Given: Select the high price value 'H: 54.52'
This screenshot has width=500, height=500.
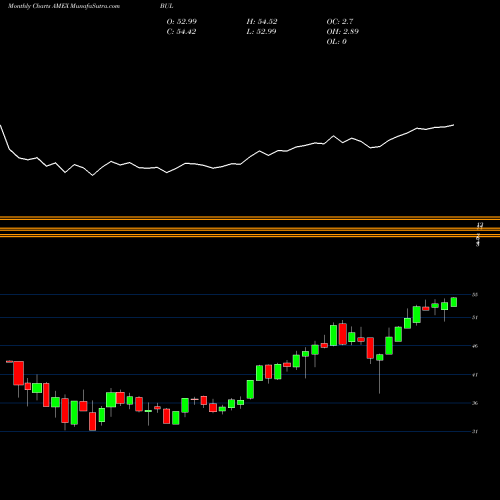Looking at the screenshot, I should tap(262, 22).
